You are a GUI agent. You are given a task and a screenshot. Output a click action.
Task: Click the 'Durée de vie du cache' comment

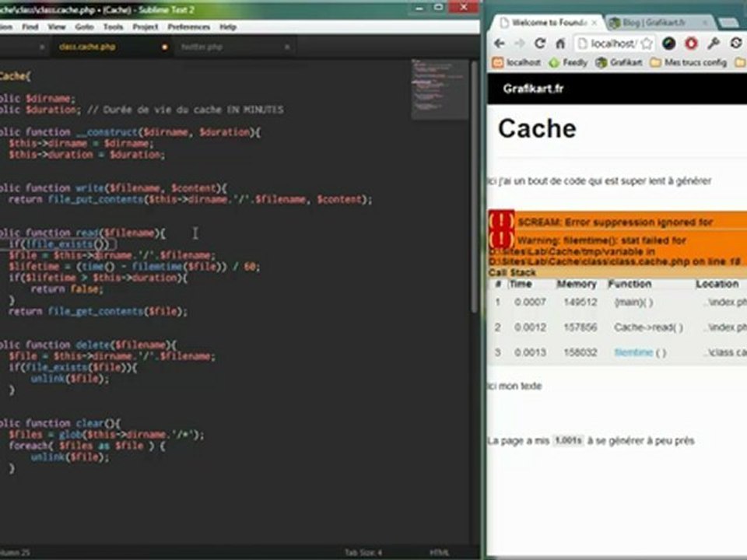[x=185, y=110]
